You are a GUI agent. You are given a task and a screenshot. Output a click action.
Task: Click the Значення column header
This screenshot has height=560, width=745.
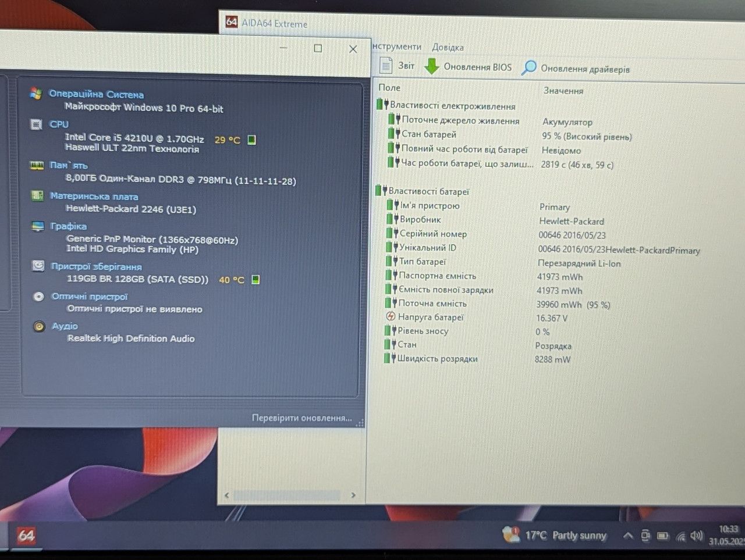pos(563,91)
